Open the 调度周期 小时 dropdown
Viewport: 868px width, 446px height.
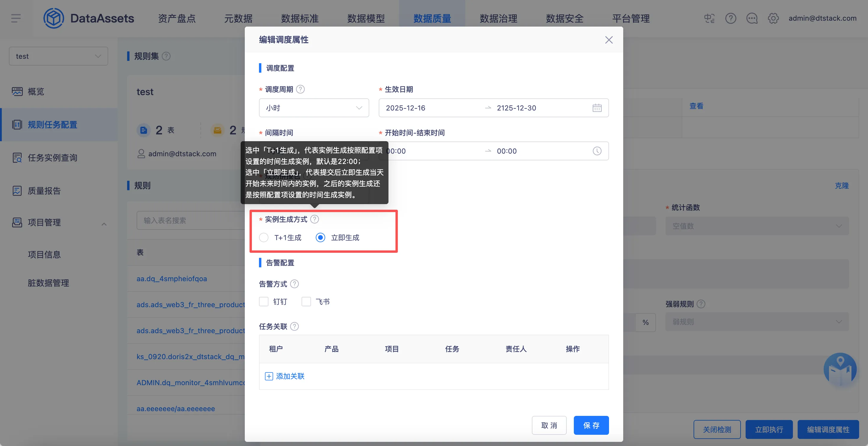(x=314, y=108)
